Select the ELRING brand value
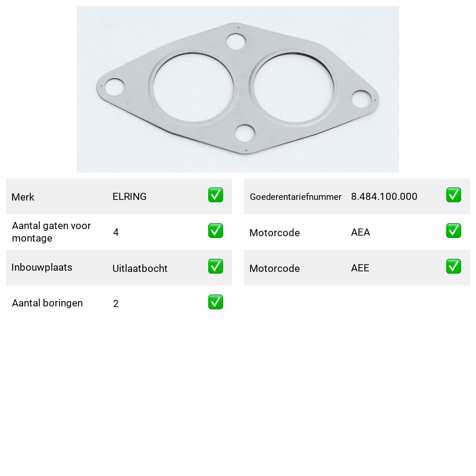 [129, 196]
